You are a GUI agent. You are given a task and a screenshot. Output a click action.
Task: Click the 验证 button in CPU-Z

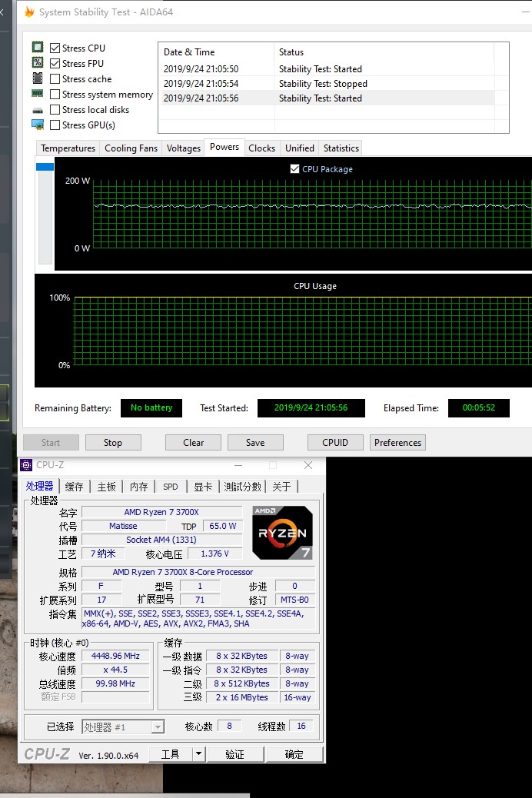[x=235, y=754]
